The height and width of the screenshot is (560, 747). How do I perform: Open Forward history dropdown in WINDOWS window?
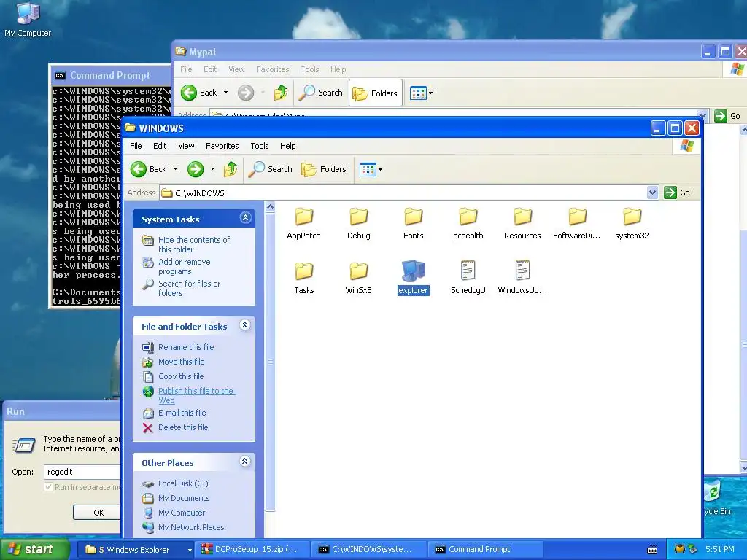click(212, 169)
